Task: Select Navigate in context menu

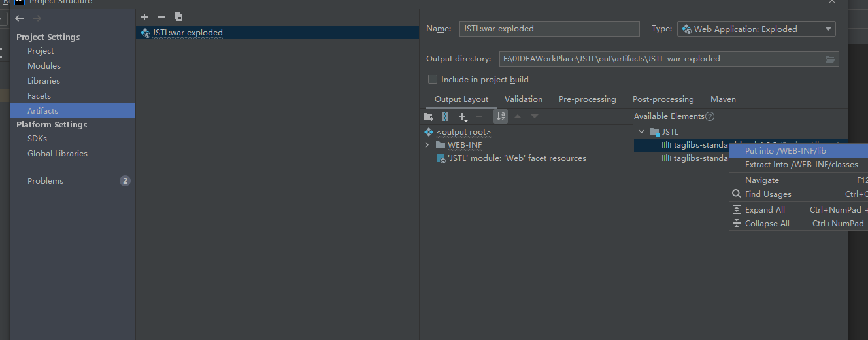Action: 798,180
